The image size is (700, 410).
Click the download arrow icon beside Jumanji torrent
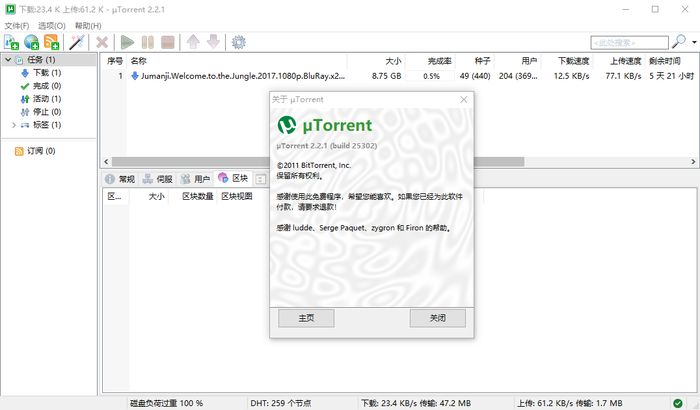point(134,76)
